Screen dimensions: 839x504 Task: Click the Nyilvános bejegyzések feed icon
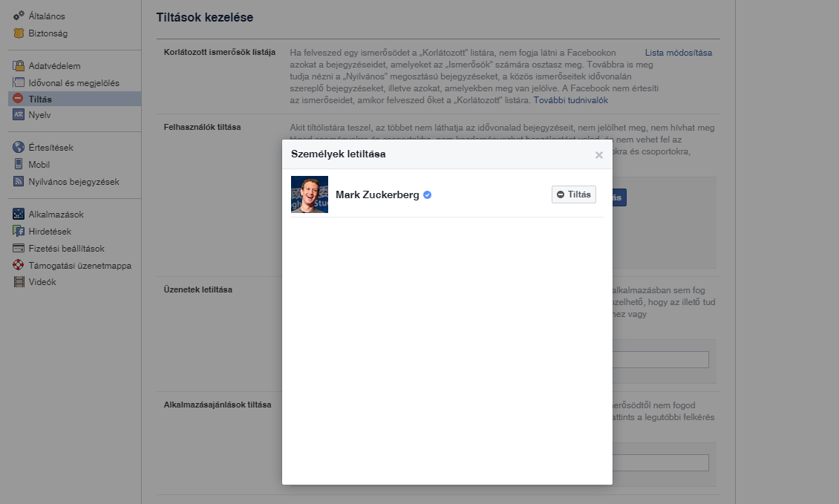pyautogui.click(x=19, y=181)
